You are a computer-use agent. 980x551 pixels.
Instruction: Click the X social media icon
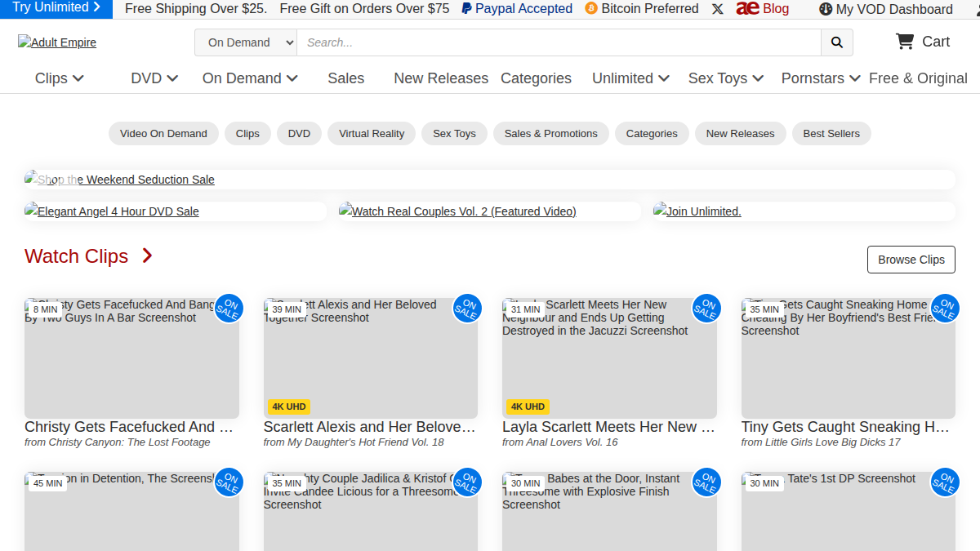click(717, 9)
